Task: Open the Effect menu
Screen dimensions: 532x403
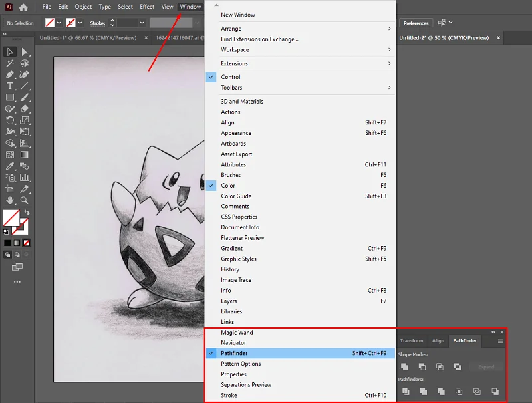Action: [147, 7]
